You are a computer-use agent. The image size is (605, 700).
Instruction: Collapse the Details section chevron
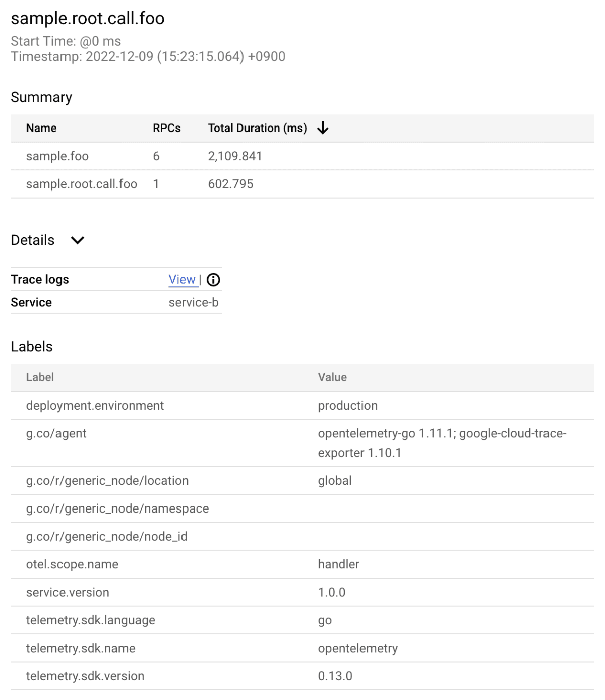(x=78, y=240)
